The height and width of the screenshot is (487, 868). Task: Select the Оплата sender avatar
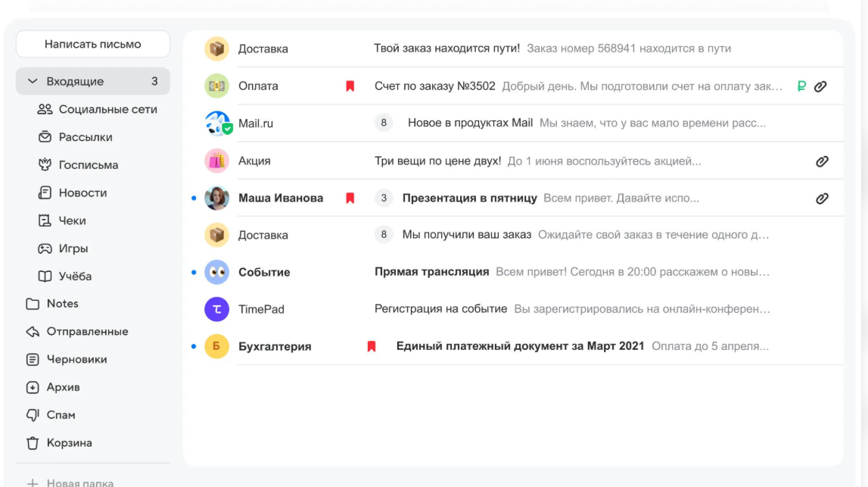click(217, 86)
